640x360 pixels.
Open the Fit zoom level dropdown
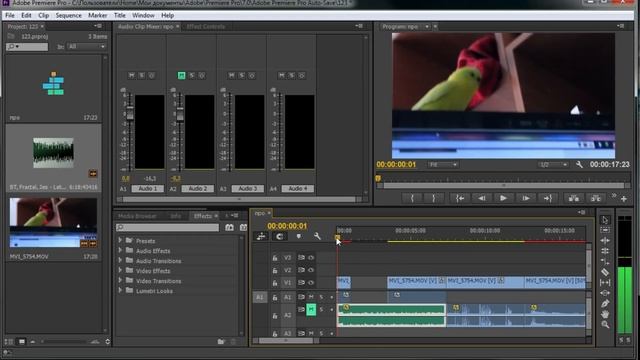pos(442,164)
